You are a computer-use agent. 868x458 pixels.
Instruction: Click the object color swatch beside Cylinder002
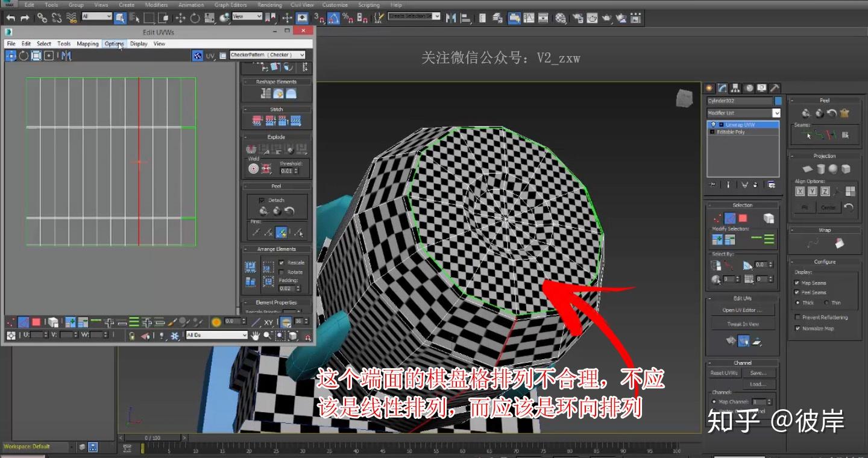pos(778,101)
